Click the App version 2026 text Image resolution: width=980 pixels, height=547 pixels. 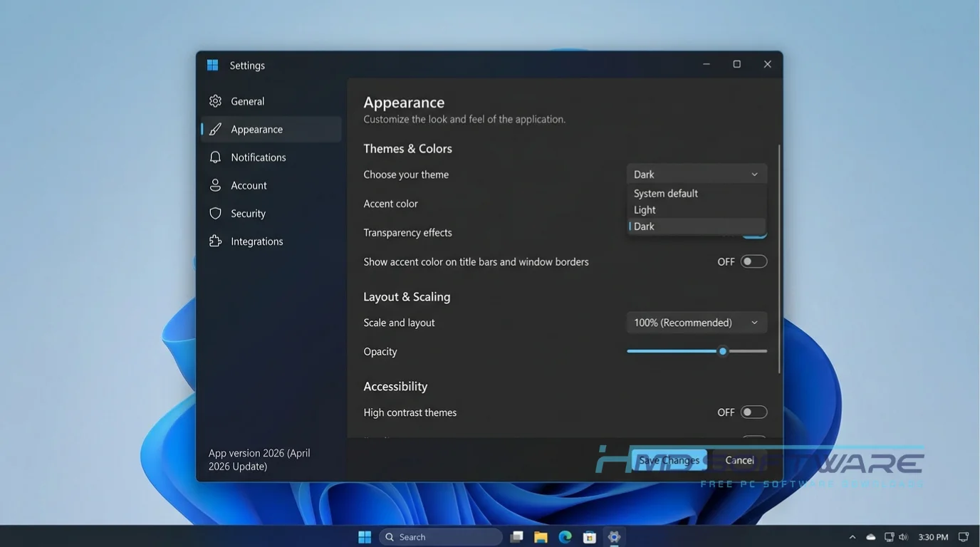pyautogui.click(x=259, y=460)
